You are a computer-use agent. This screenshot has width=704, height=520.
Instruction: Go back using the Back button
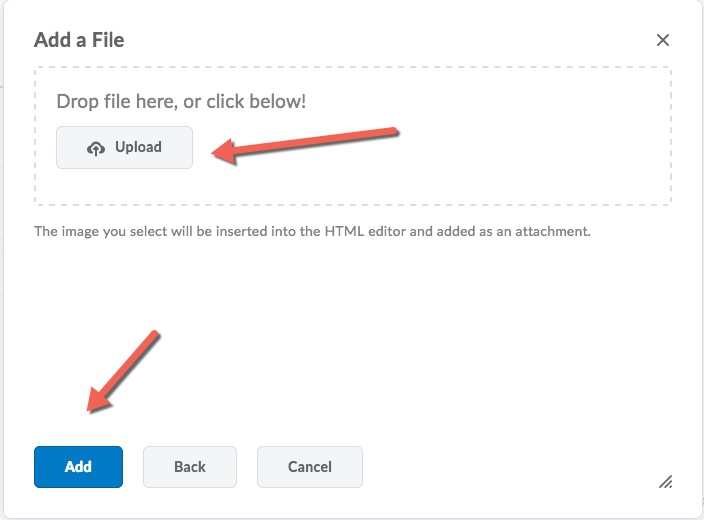click(190, 467)
